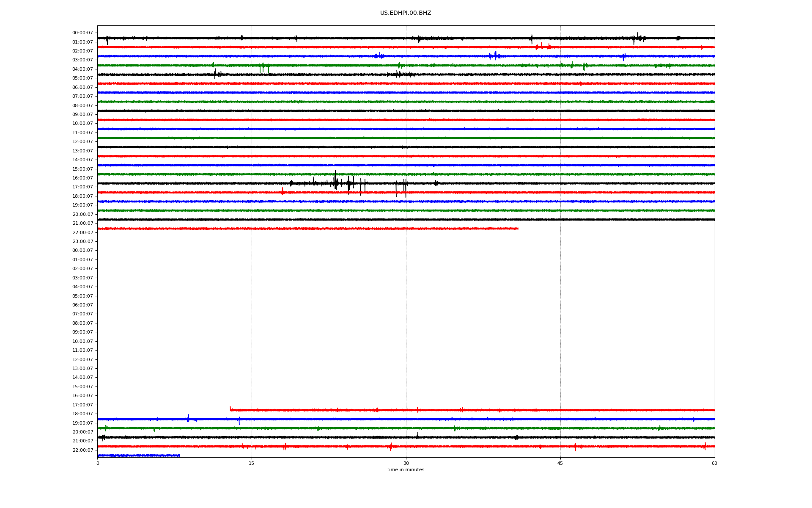The height and width of the screenshot is (508, 812).
Task: Click the three green spikes near minute 16
Action: (264, 67)
